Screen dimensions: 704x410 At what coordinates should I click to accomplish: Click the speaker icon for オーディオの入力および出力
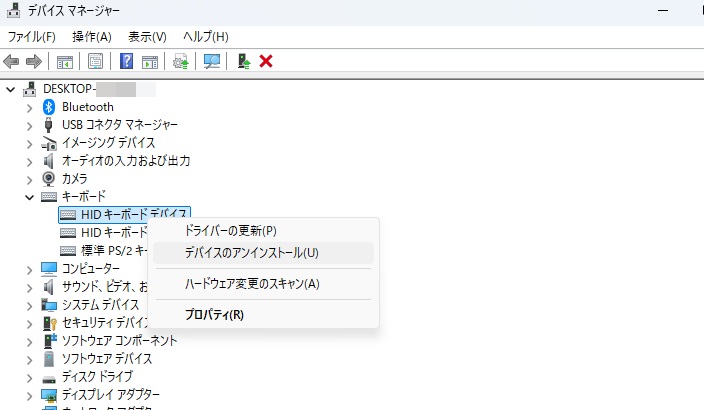tap(48, 161)
